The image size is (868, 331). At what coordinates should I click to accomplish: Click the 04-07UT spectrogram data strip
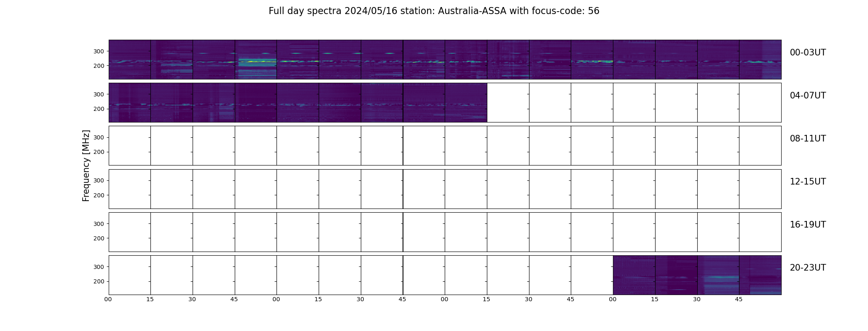[298, 103]
